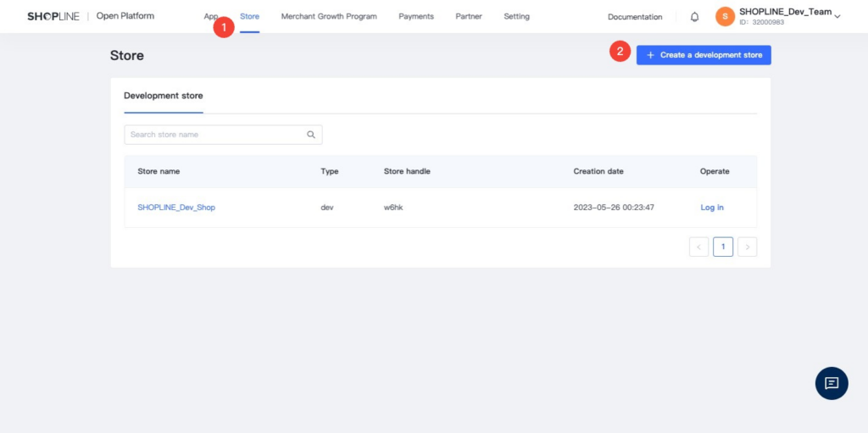Go to previous page arrow

[698, 247]
